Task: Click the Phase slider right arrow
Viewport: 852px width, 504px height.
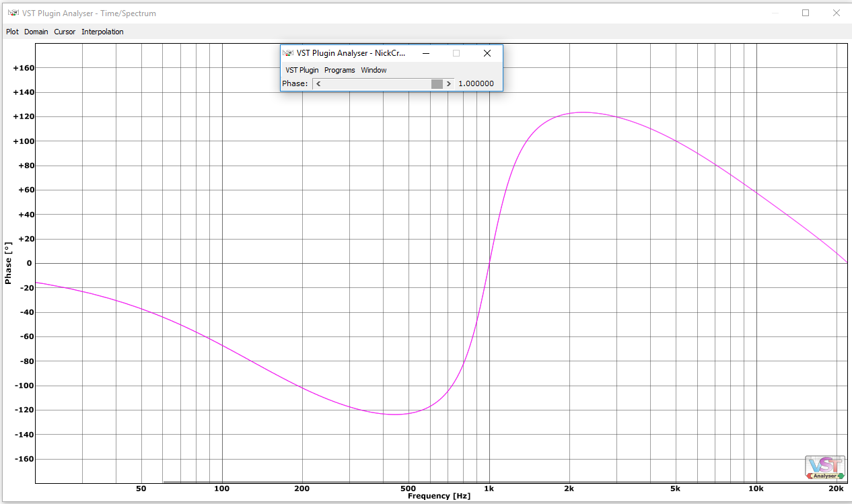Action: [x=449, y=84]
